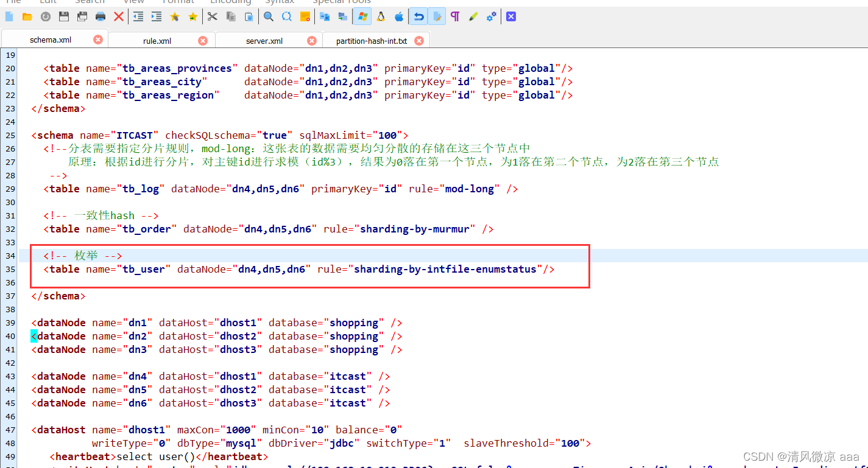Click "dn1" in the dataNode on line 39
This screenshot has width=868, height=468.
(138, 323)
